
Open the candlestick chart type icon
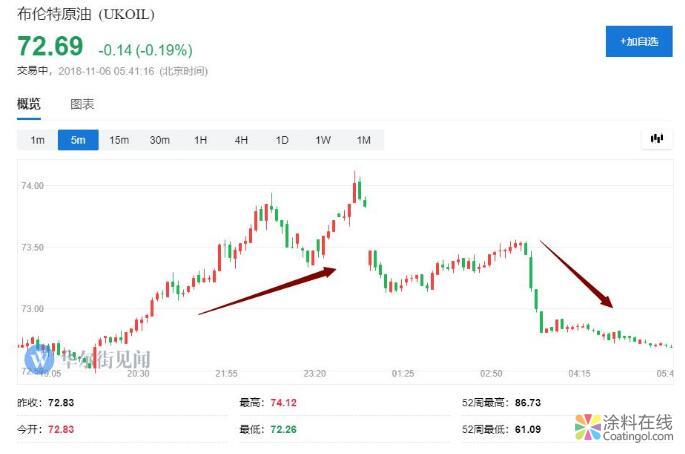pos(657,139)
